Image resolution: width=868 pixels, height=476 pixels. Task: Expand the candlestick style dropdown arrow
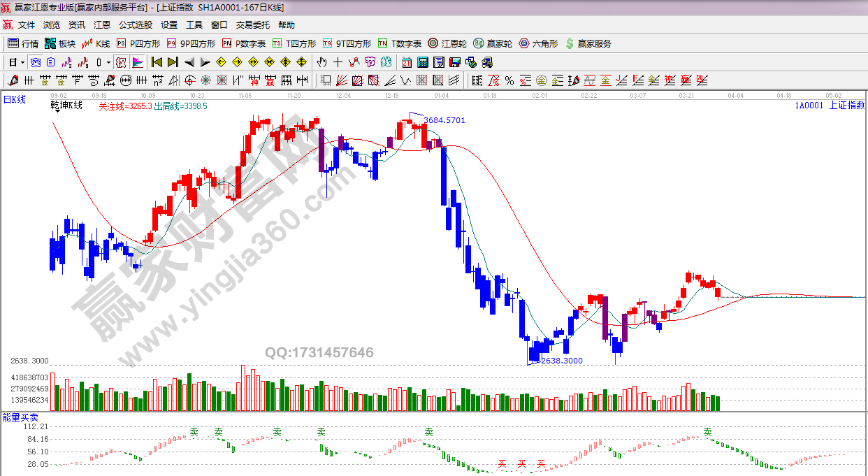click(108, 62)
